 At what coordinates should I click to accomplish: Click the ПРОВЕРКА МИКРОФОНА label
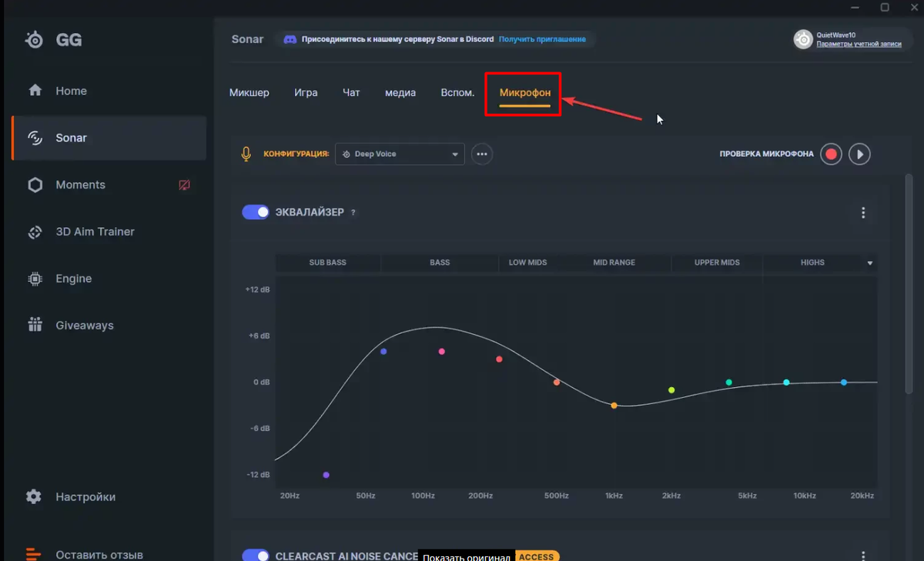coord(766,154)
